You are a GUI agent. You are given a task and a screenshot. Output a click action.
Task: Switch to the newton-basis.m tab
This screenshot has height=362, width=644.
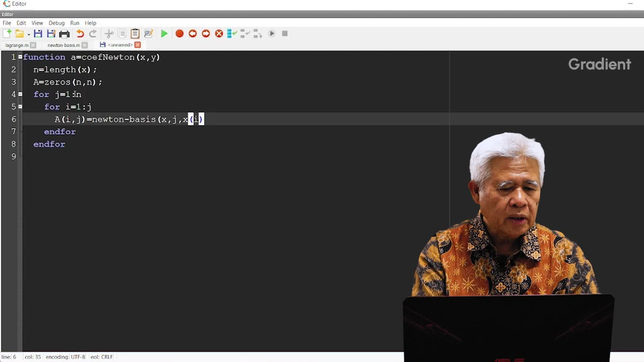pyautogui.click(x=63, y=45)
